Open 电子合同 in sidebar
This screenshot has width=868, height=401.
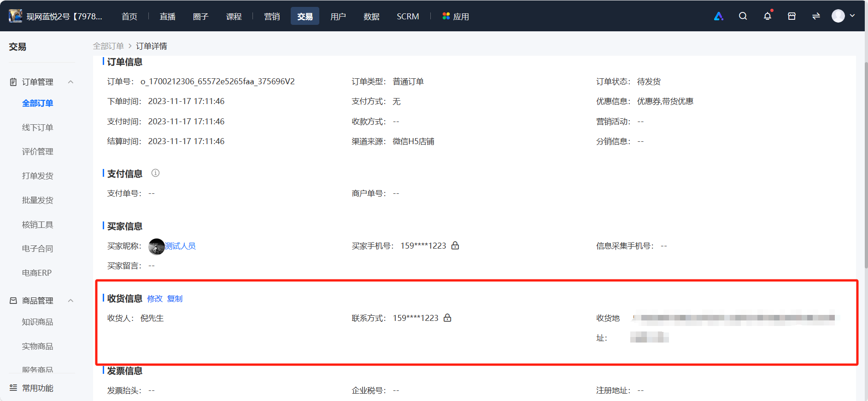click(38, 249)
